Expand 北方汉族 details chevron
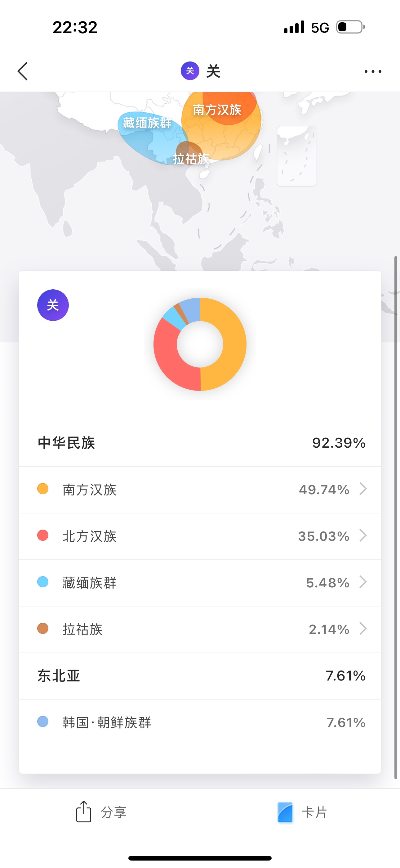400x868 pixels. click(x=362, y=536)
